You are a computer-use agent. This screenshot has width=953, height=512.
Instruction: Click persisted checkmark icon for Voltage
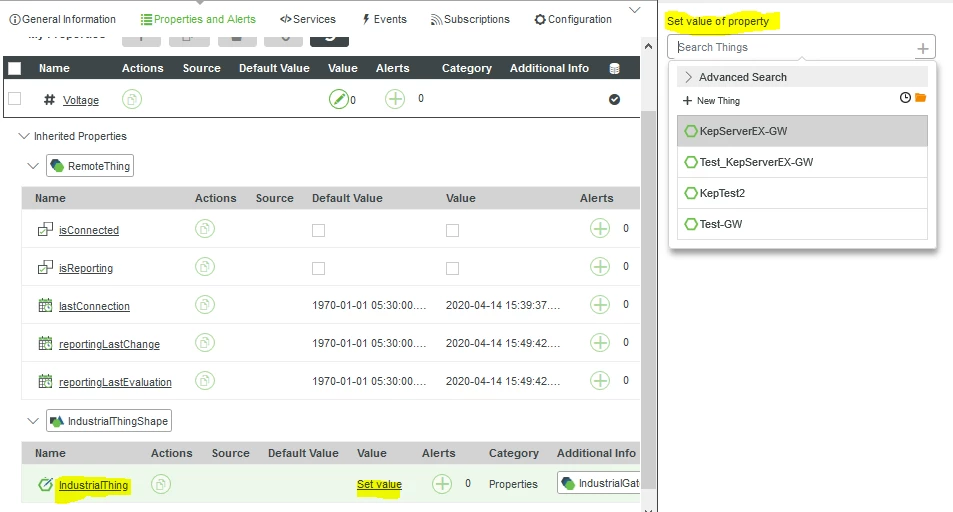coord(614,99)
